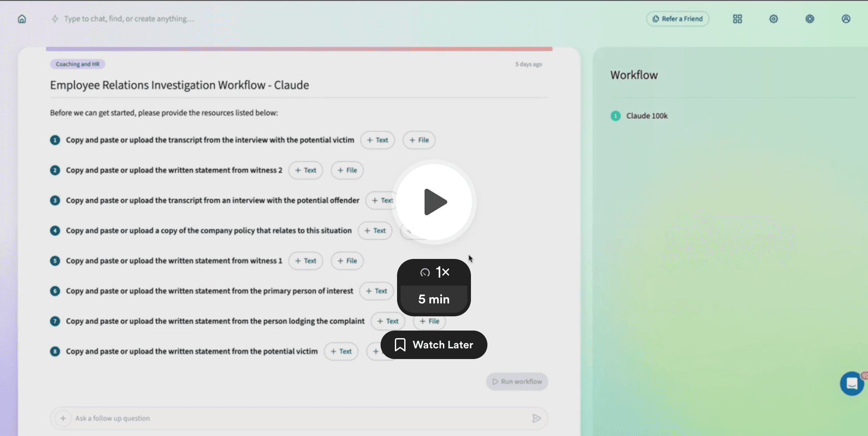The height and width of the screenshot is (436, 868).
Task: Add Text for person lodging the complaint
Action: coord(388,321)
